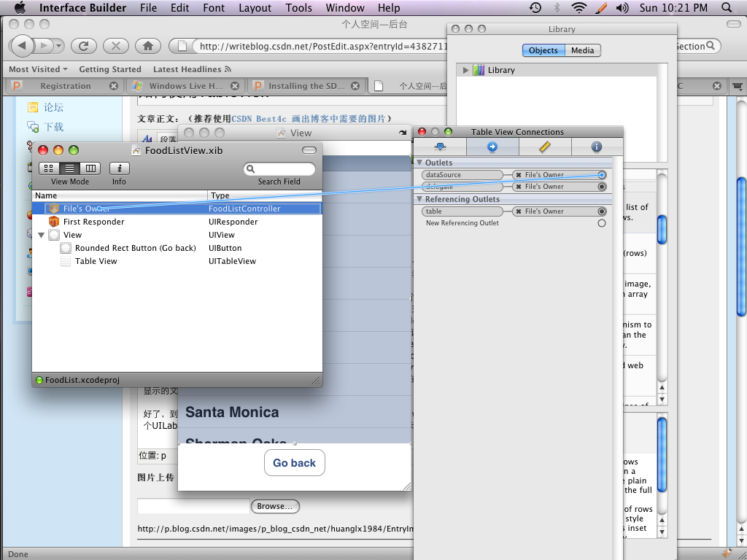This screenshot has width=747, height=560.
Task: Switch to Installing the SD browser tab
Action: tap(306, 86)
